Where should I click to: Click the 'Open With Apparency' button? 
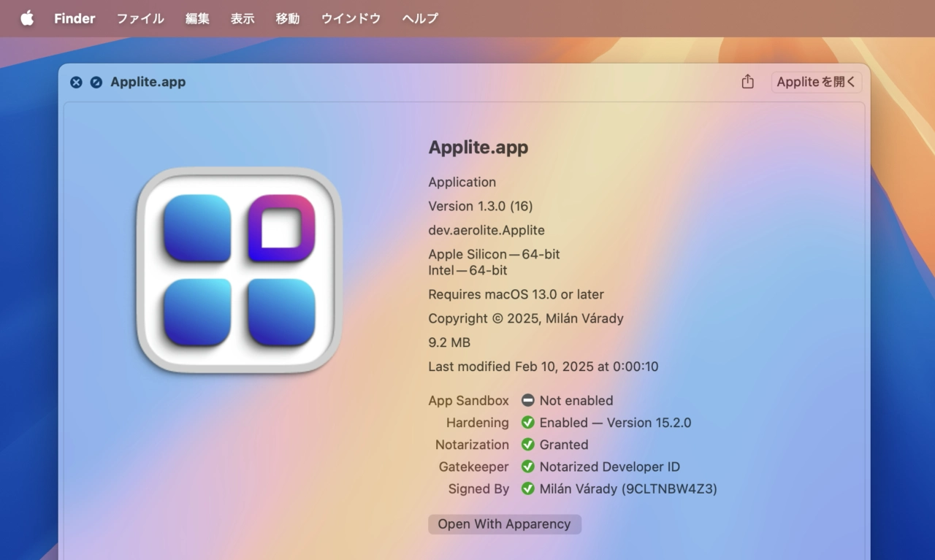click(x=504, y=524)
